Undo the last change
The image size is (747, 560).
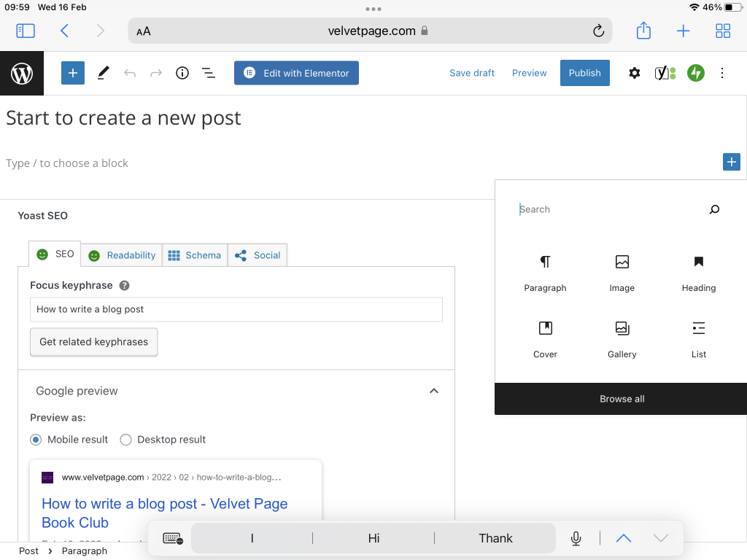point(130,73)
